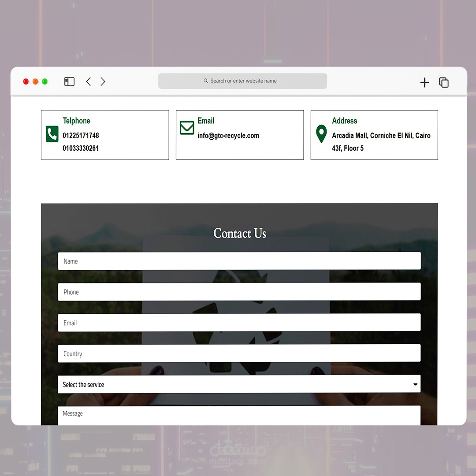The width and height of the screenshot is (476, 476).
Task: Click the Email card heading
Action: (x=206, y=120)
